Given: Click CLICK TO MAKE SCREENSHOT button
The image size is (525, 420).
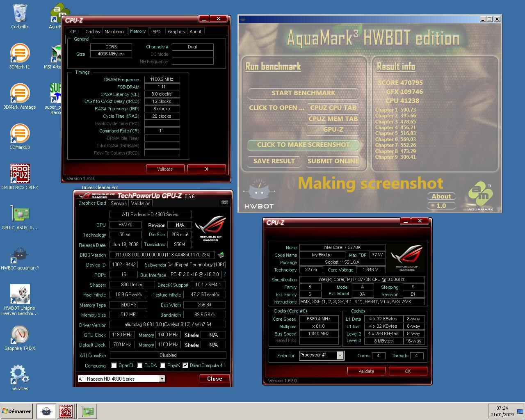Looking at the screenshot, I should click(303, 144).
